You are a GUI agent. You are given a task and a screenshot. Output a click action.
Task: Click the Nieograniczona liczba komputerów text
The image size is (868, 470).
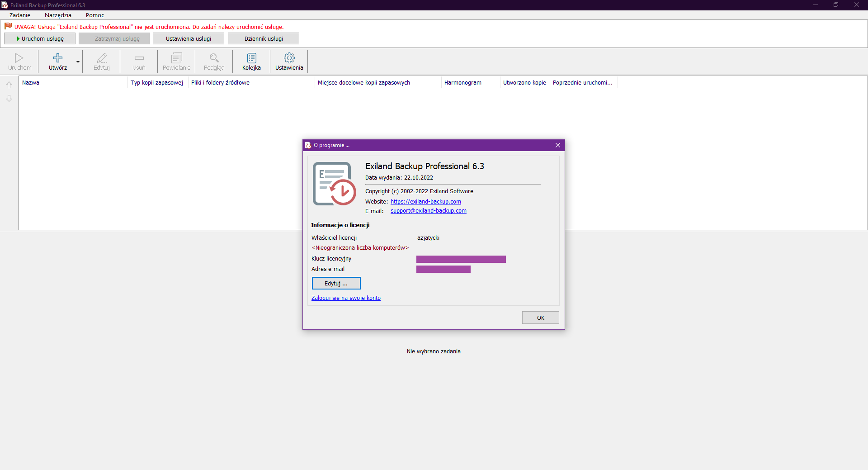[360, 248]
